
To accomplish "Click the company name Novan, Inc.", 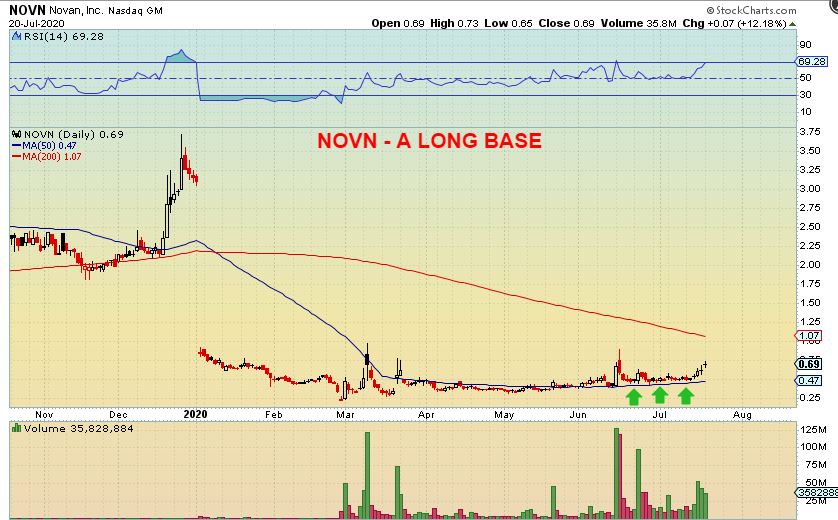I will pyautogui.click(x=76, y=11).
